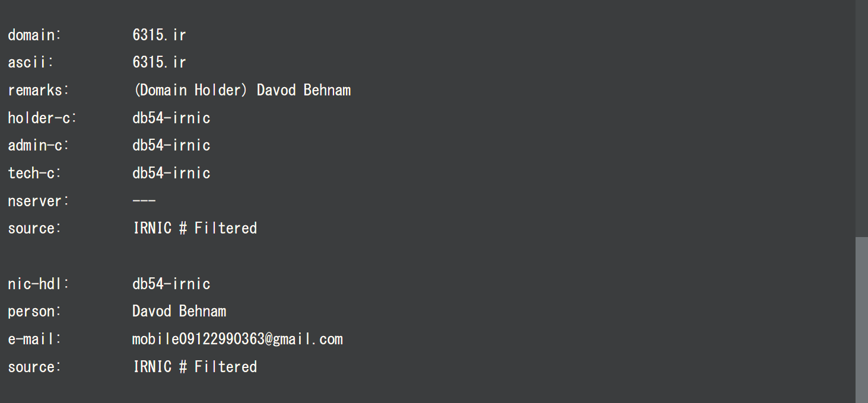The width and height of the screenshot is (868, 403).
Task: Click the db54-irnic value next to admin-c
Action: coord(171,145)
